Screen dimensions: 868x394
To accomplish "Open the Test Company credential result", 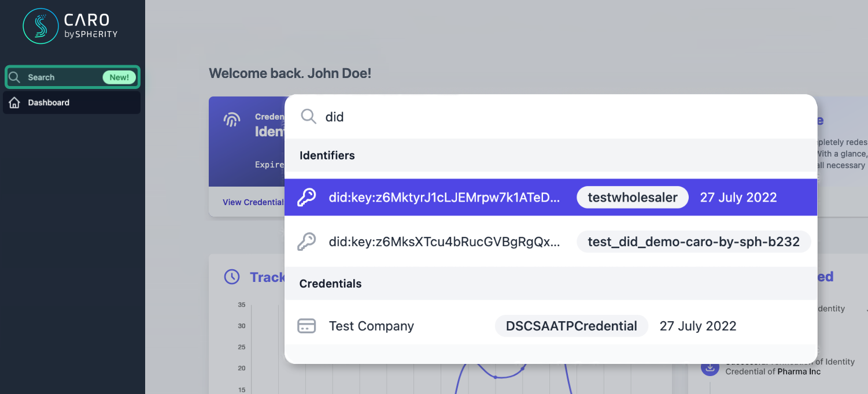I will click(371, 326).
